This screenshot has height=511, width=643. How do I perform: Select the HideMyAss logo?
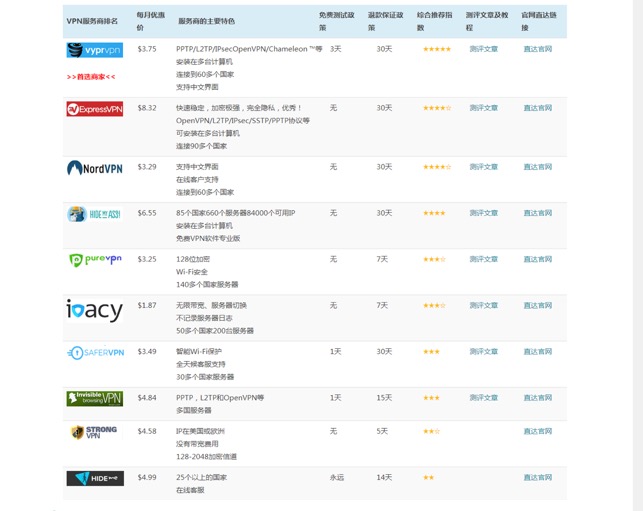pyautogui.click(x=94, y=214)
